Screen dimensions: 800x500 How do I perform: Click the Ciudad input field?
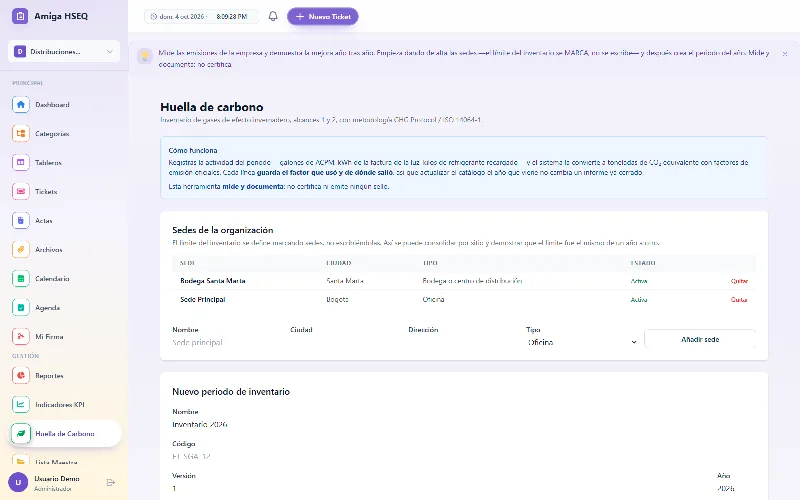click(x=345, y=342)
